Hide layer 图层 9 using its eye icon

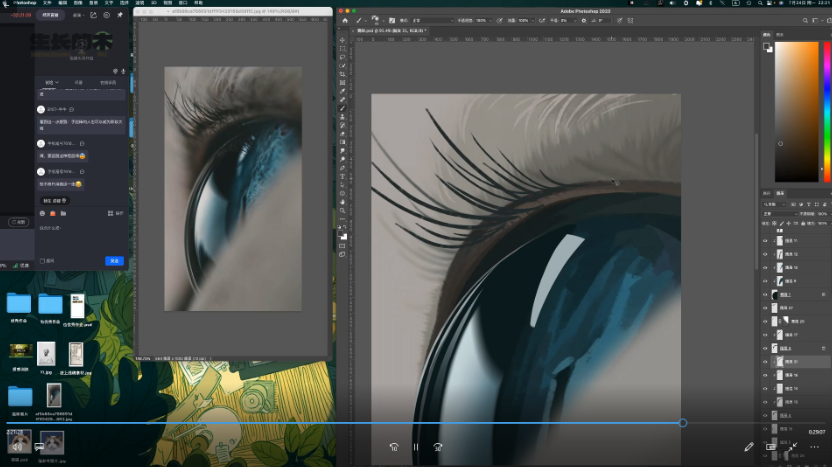pos(765,281)
